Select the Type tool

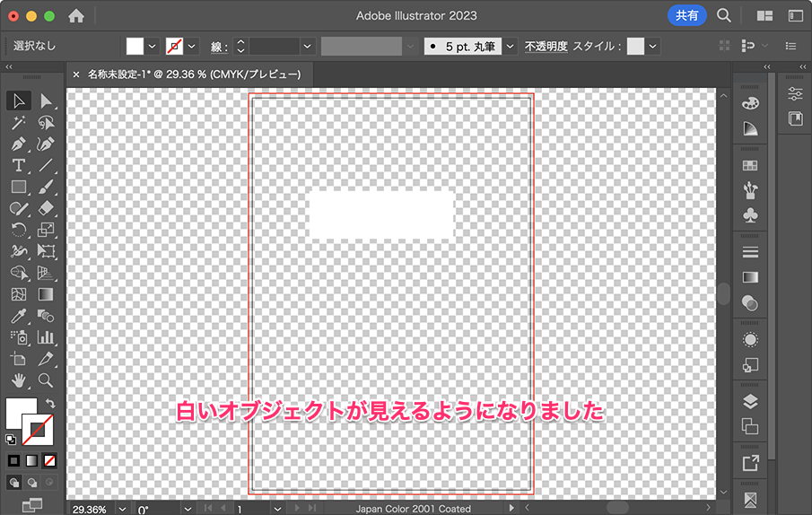(18, 165)
